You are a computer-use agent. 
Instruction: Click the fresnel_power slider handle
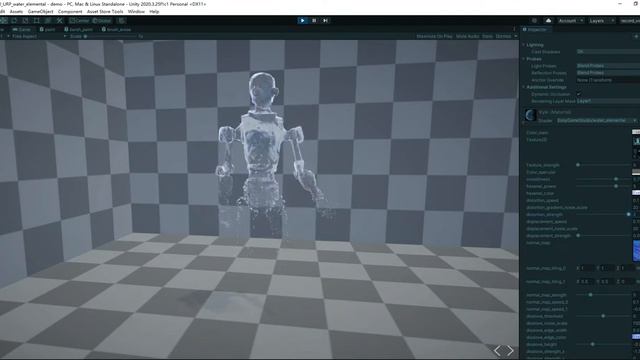pos(616,186)
